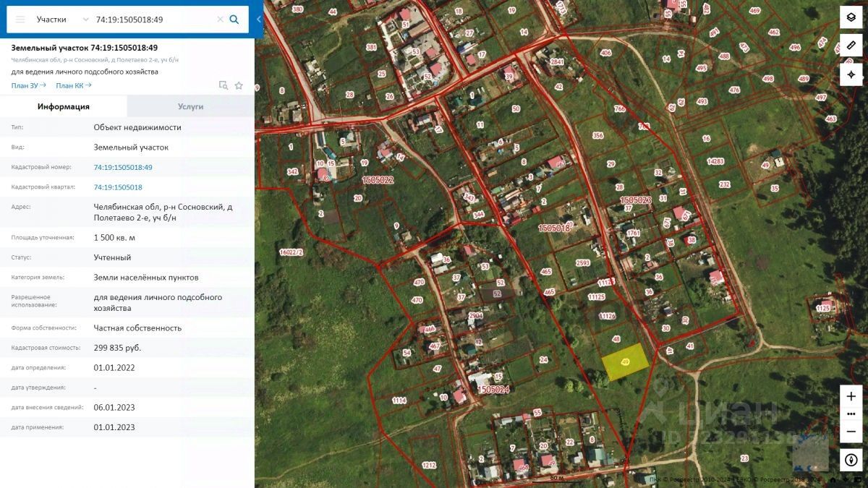Click parcel 1761 on map
868x488 pixels.
(634, 233)
